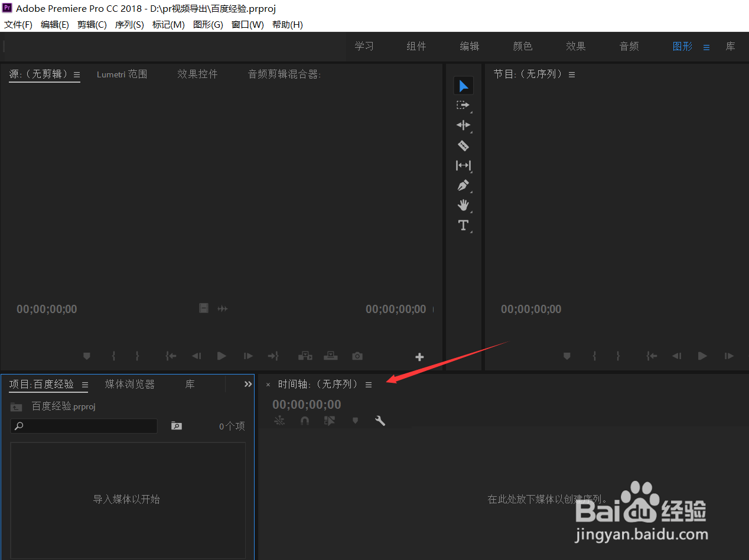The width and height of the screenshot is (749, 560).
Task: Click Drag Video Only filmstrip icon
Action: 204,308
